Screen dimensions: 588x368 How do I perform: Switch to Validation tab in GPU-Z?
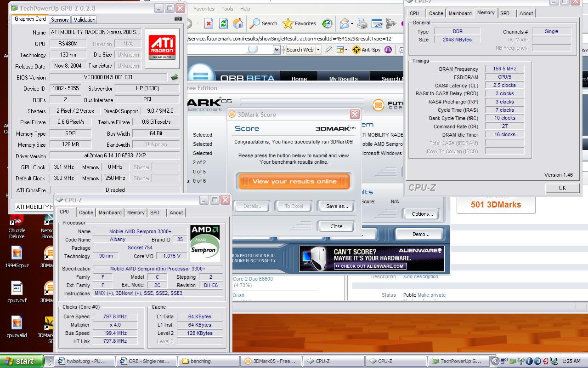point(85,19)
